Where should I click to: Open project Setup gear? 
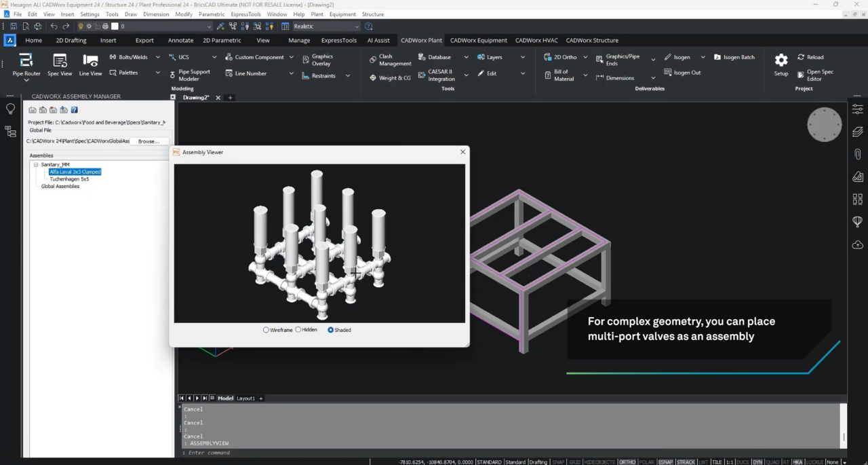click(x=781, y=64)
